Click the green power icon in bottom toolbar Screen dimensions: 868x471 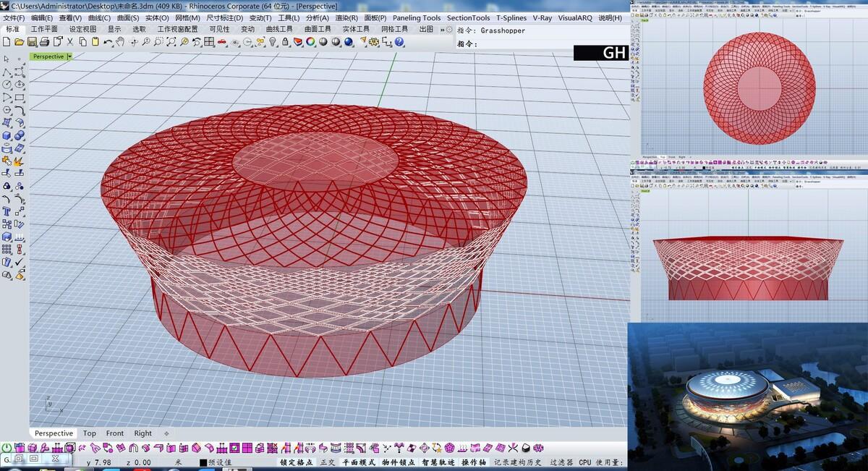click(x=7, y=449)
